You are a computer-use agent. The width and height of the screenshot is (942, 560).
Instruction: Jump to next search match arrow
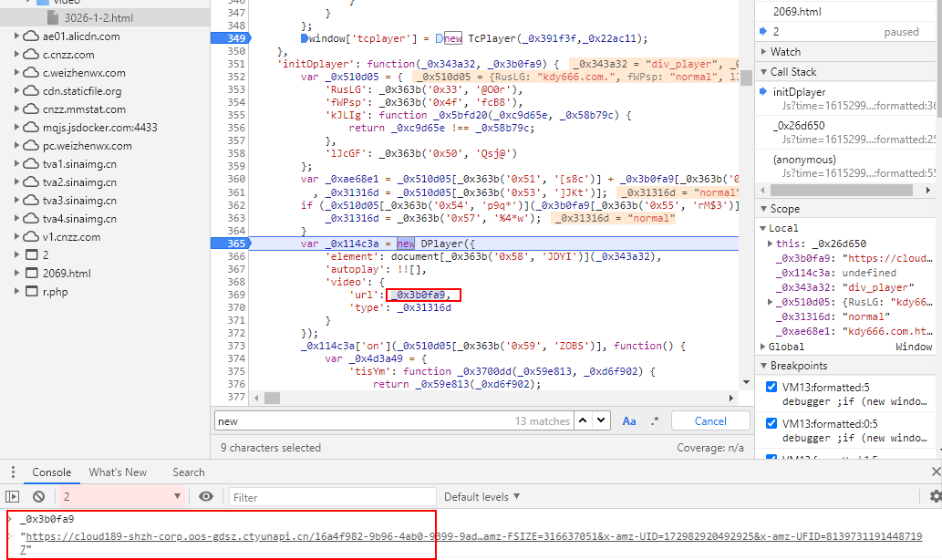pos(600,421)
